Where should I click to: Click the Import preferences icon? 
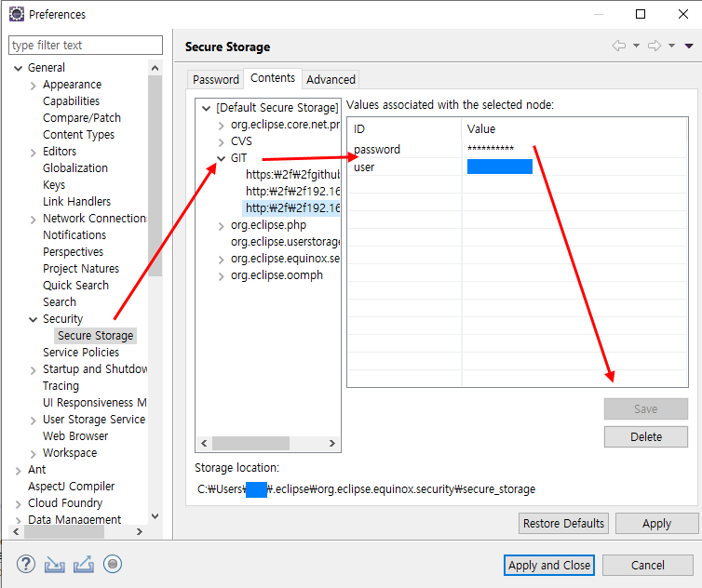click(x=55, y=565)
